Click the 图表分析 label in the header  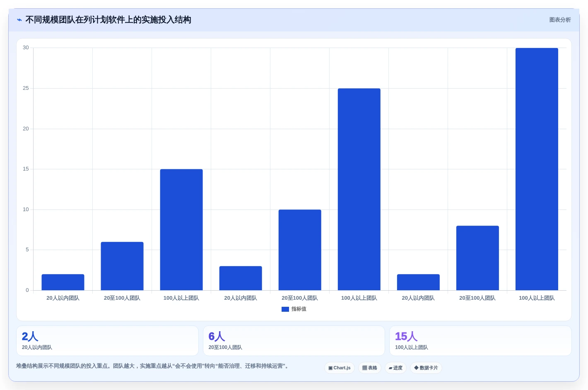[x=560, y=20]
